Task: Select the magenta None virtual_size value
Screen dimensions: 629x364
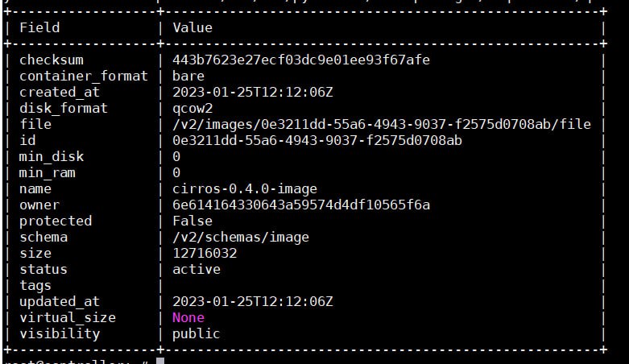Action: (x=188, y=317)
